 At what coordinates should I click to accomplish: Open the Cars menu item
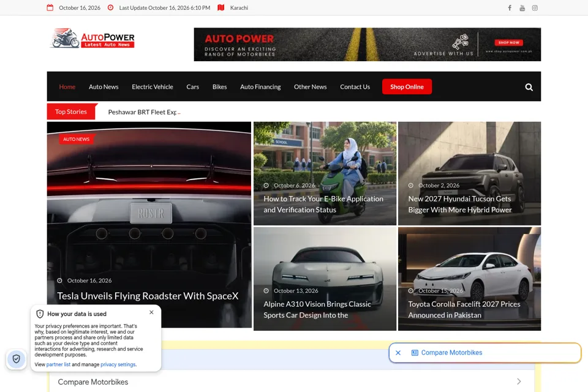click(193, 86)
